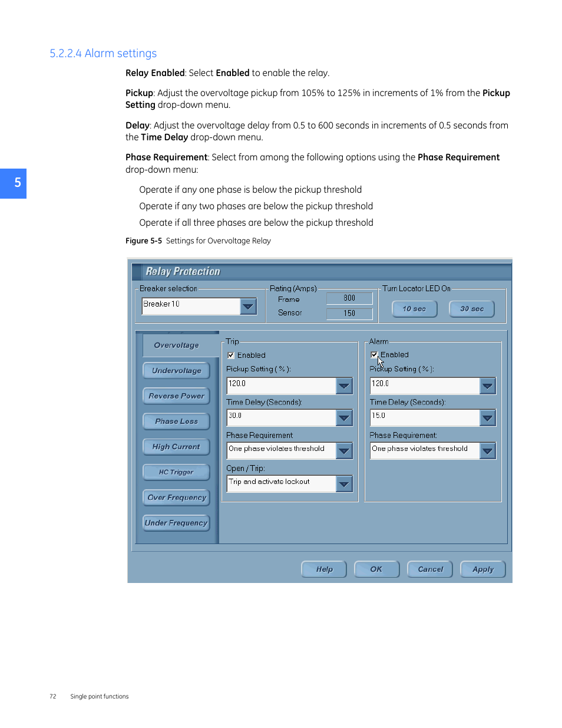The width and height of the screenshot is (562, 728).
Task: Click the chapter 5 side tab marker
Action: (x=13, y=183)
